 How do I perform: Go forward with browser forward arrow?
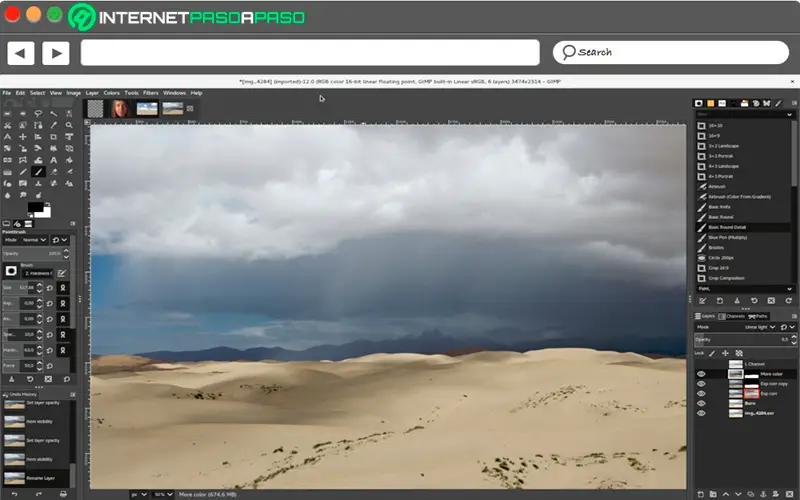tap(56, 53)
